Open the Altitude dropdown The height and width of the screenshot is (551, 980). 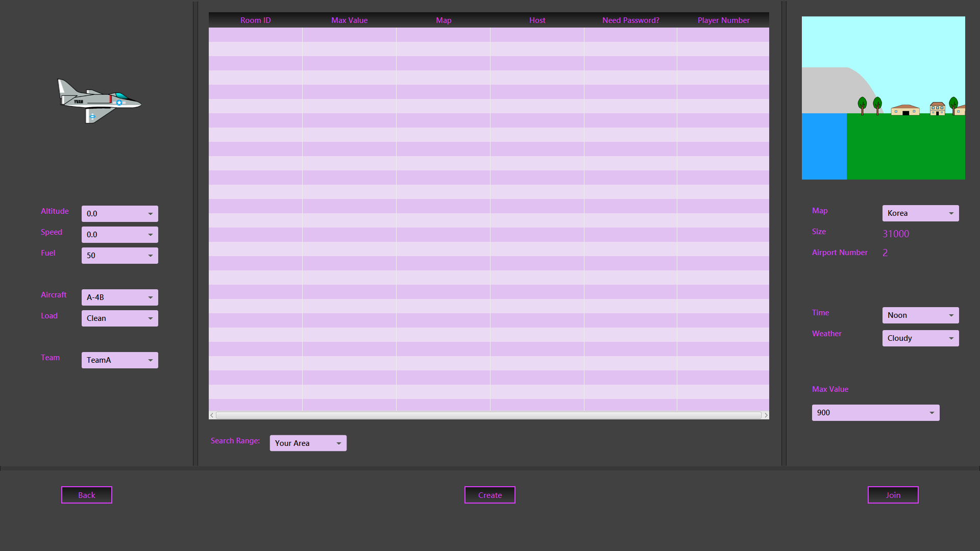119,214
